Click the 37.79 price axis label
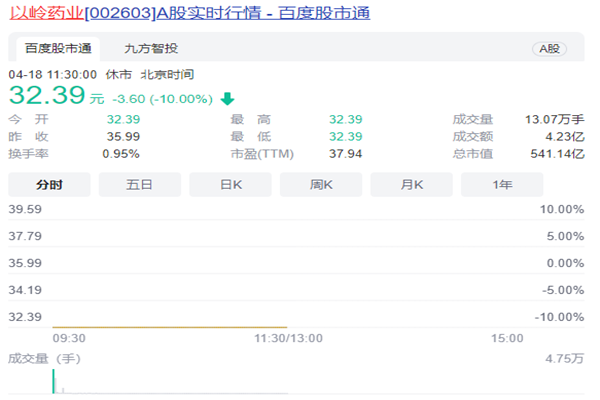 pos(25,236)
